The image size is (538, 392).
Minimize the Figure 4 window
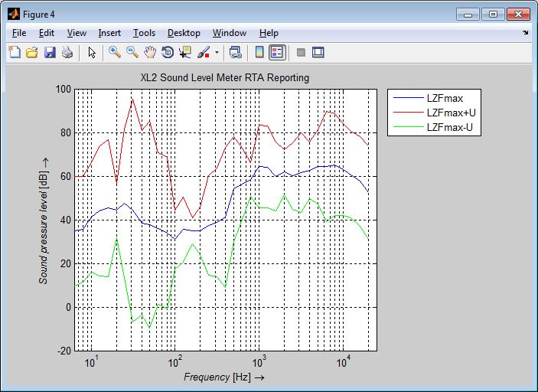[x=468, y=15]
